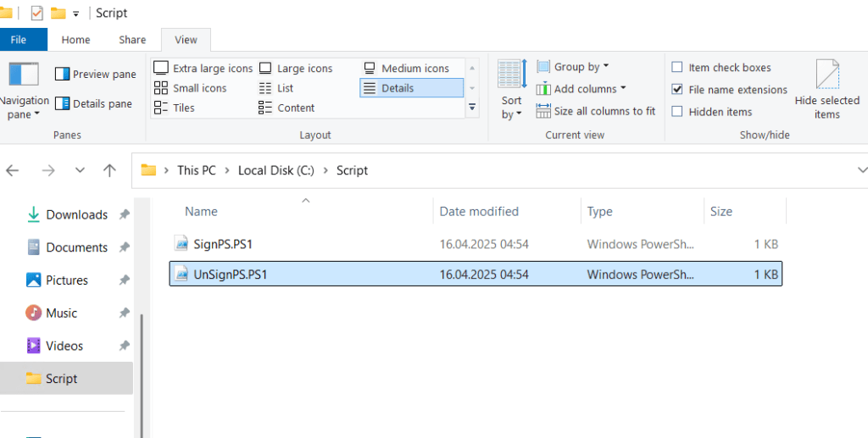This screenshot has height=438, width=868.
Task: Select Extra large icons layout
Action: (203, 69)
